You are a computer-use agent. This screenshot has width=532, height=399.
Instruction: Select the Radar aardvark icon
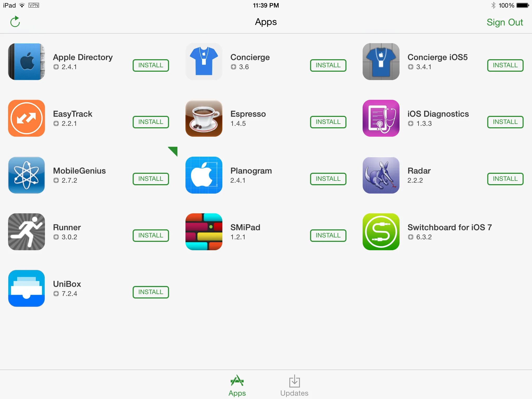(x=381, y=175)
